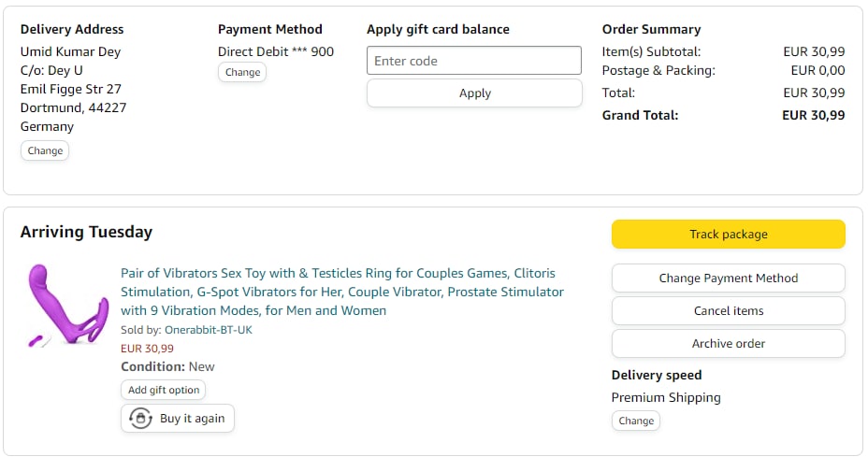This screenshot has height=457, width=868.
Task: Select Change Payment Method button
Action: [x=728, y=278]
